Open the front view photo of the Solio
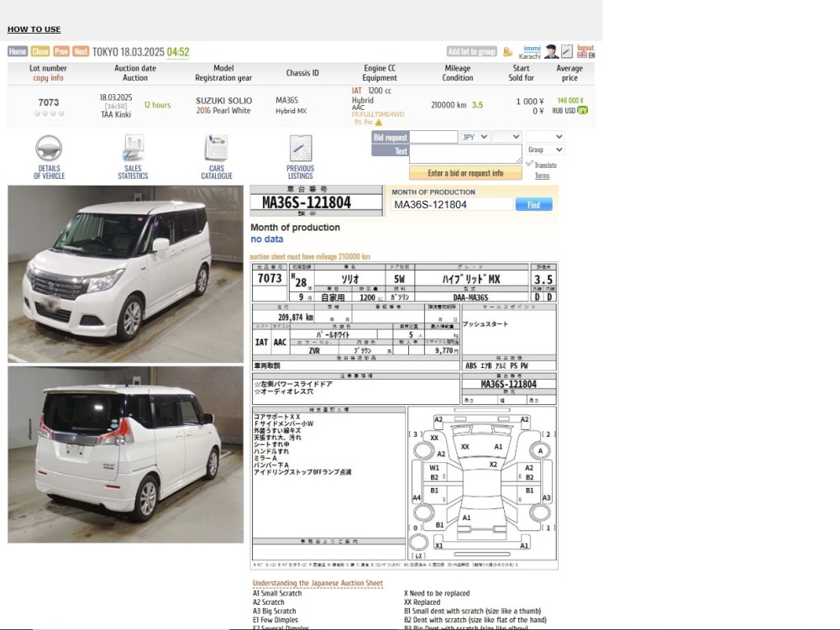 [125, 275]
